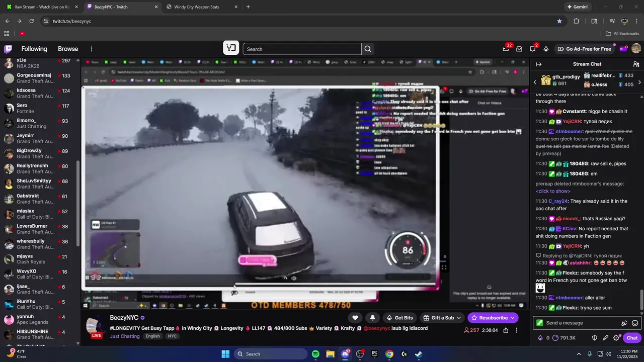644x362 pixels.
Task: Open the emote picker smiley in chat box
Action: 635,323
